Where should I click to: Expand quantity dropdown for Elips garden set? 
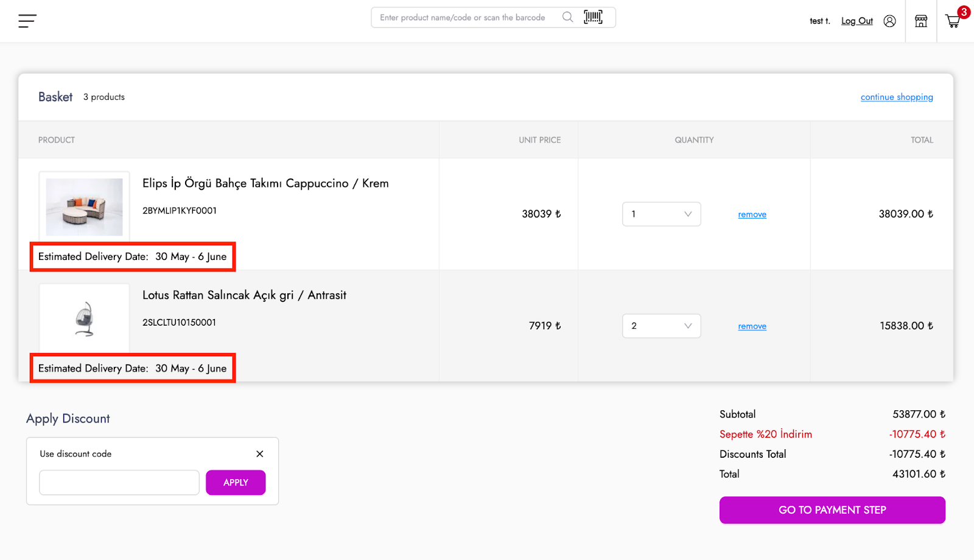[x=661, y=214]
